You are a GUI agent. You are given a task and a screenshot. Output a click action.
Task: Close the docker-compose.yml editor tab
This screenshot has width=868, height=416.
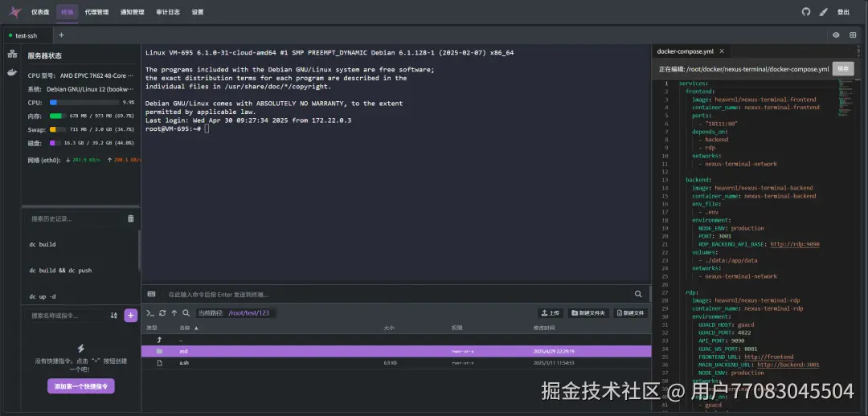pos(721,51)
